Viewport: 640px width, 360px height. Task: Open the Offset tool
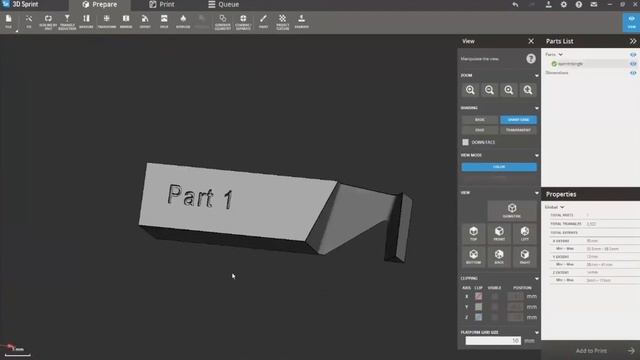click(145, 22)
